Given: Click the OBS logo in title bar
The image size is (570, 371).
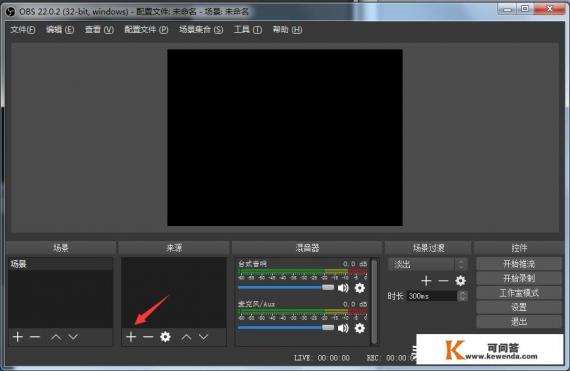Looking at the screenshot, I should click(x=11, y=12).
